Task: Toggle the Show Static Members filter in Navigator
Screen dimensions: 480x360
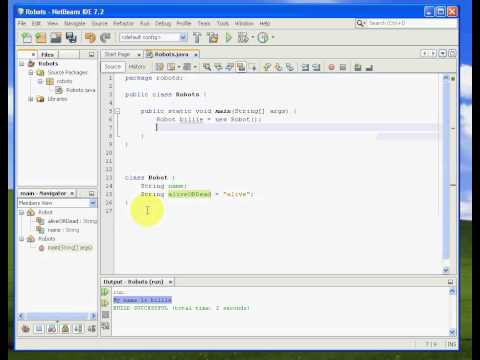Action: 52,329
